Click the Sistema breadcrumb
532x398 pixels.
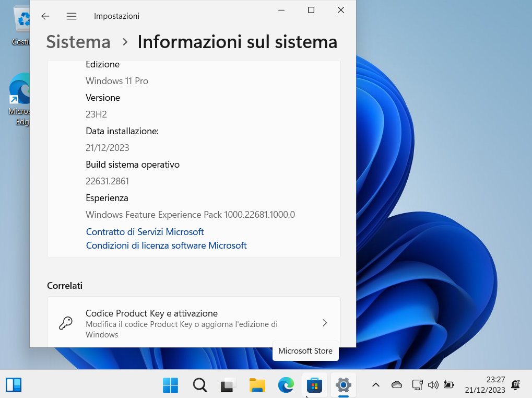[78, 42]
